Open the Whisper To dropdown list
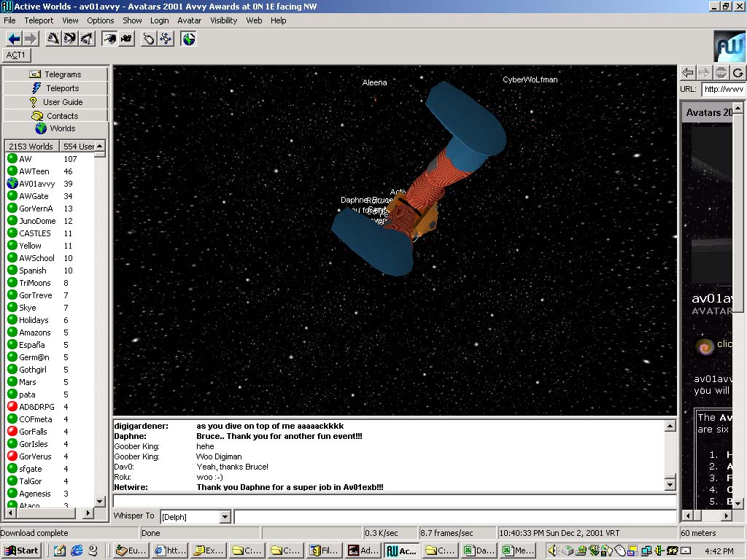The width and height of the screenshot is (747, 560). pos(225,517)
